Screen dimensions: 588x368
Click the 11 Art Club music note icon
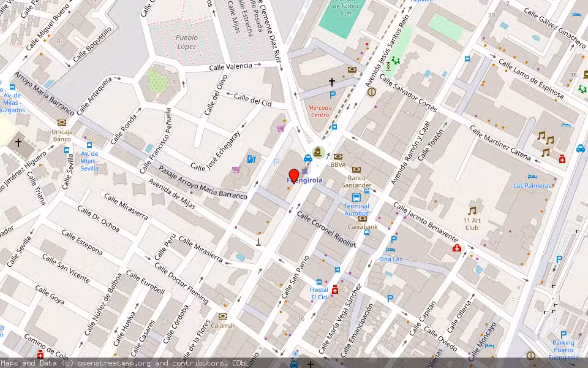pyautogui.click(x=472, y=211)
